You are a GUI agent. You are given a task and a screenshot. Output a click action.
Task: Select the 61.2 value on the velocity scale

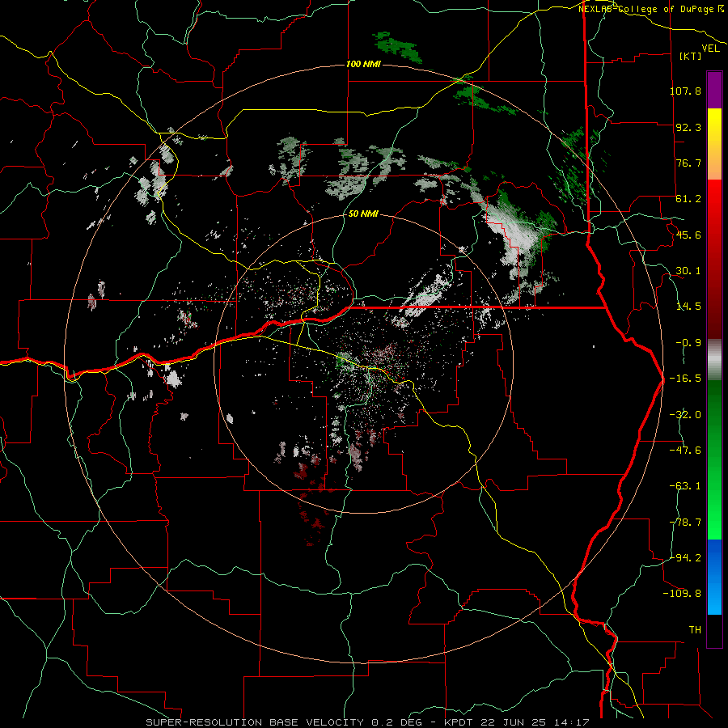[688, 199]
